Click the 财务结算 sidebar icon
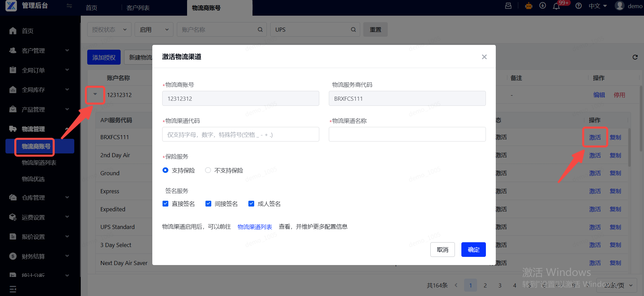Screen dimensions: 644x296 [13, 256]
